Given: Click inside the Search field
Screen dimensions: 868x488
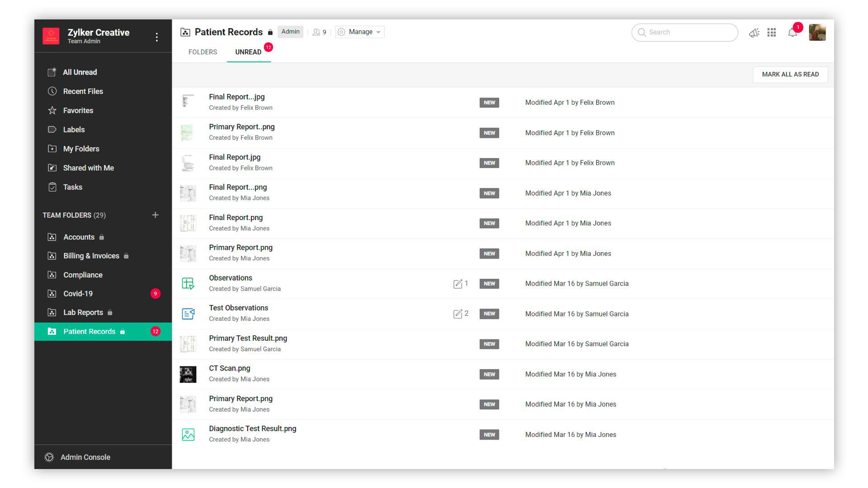Looking at the screenshot, I should click(x=687, y=33).
